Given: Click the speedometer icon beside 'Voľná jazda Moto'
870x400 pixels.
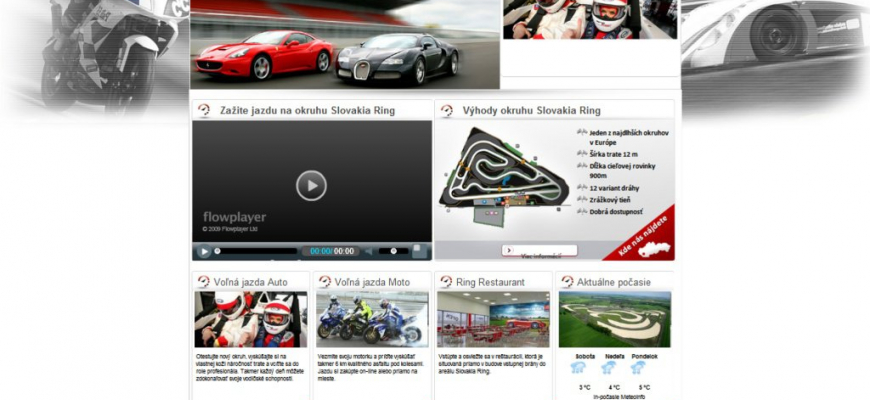Looking at the screenshot, I should pyautogui.click(x=325, y=282).
